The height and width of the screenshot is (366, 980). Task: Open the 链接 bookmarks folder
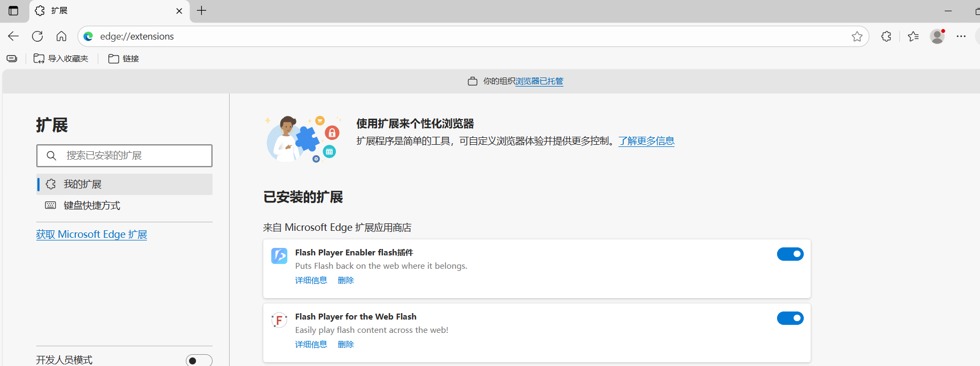124,59
